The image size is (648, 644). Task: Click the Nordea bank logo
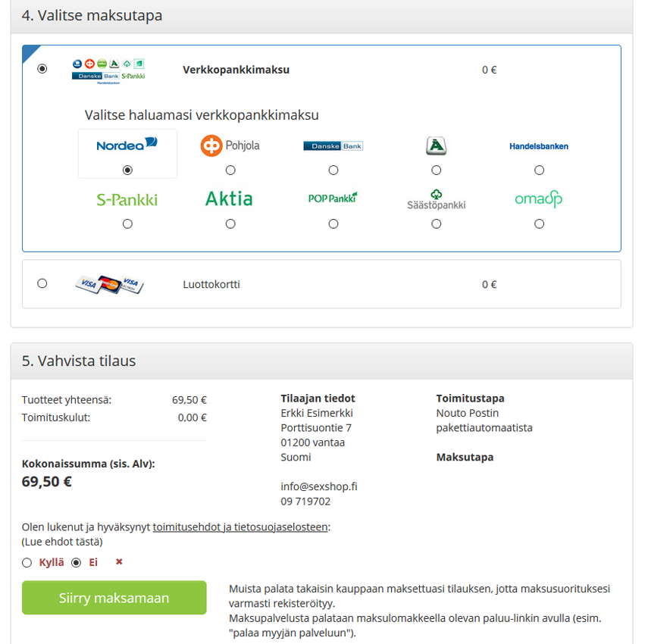click(x=127, y=144)
